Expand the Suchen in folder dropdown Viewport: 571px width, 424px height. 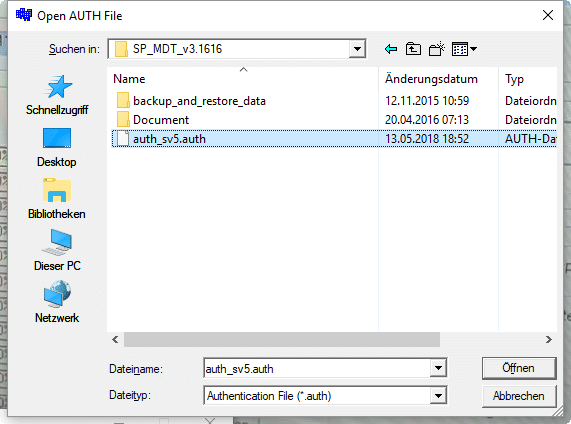pos(357,49)
